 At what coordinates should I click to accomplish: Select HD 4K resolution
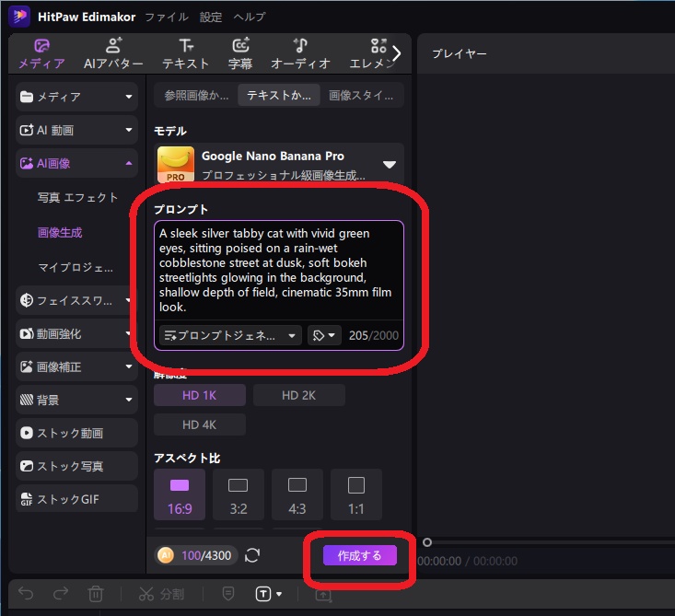pos(200,424)
